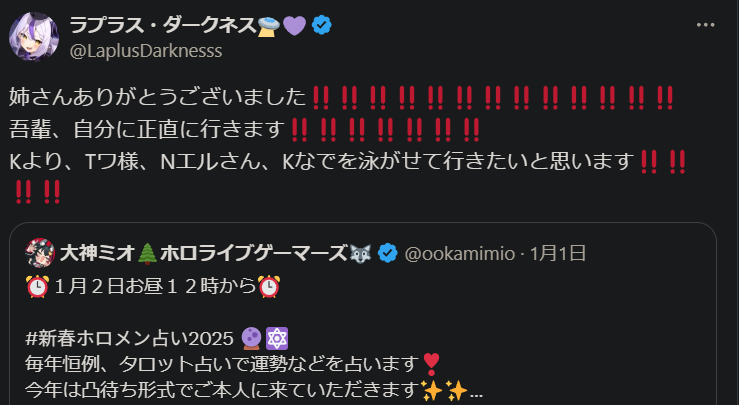The width and height of the screenshot is (739, 405).
Task: Click the 1月1日 quoted tweet date
Action: point(558,254)
